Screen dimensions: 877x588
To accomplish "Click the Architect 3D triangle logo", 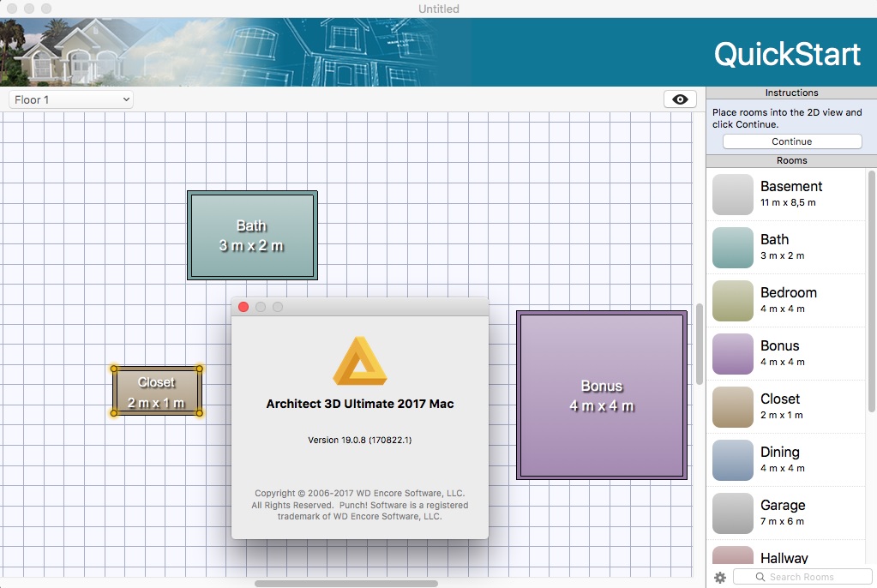I will point(360,361).
